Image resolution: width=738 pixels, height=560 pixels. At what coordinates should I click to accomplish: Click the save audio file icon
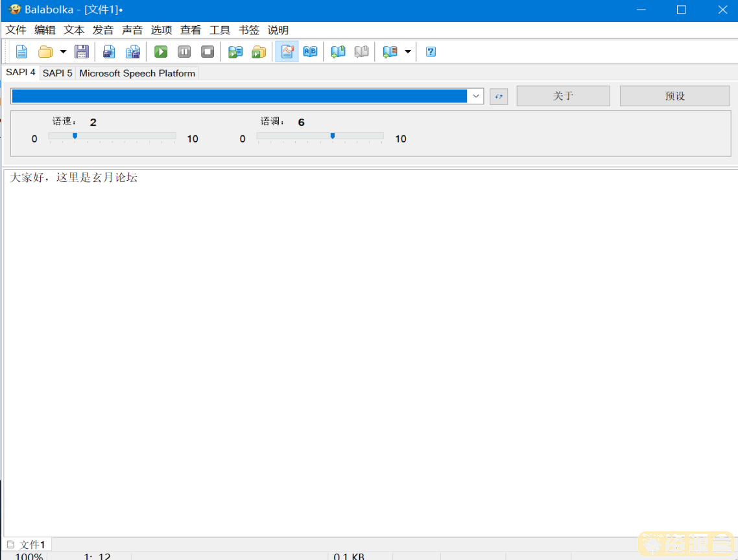109,51
